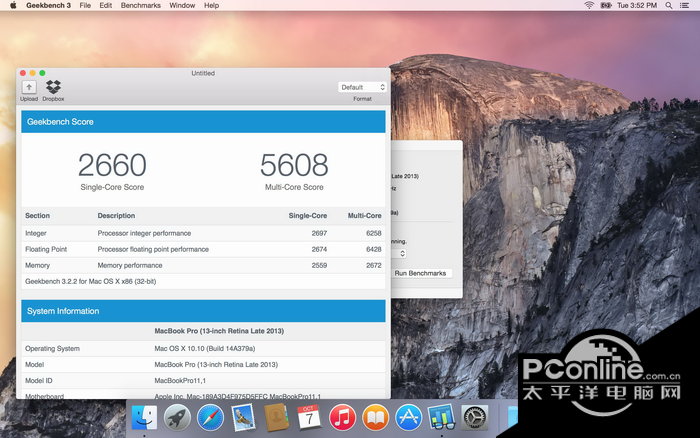This screenshot has width=700, height=438.
Task: Click the Wi-Fi status icon
Action: point(589,5)
